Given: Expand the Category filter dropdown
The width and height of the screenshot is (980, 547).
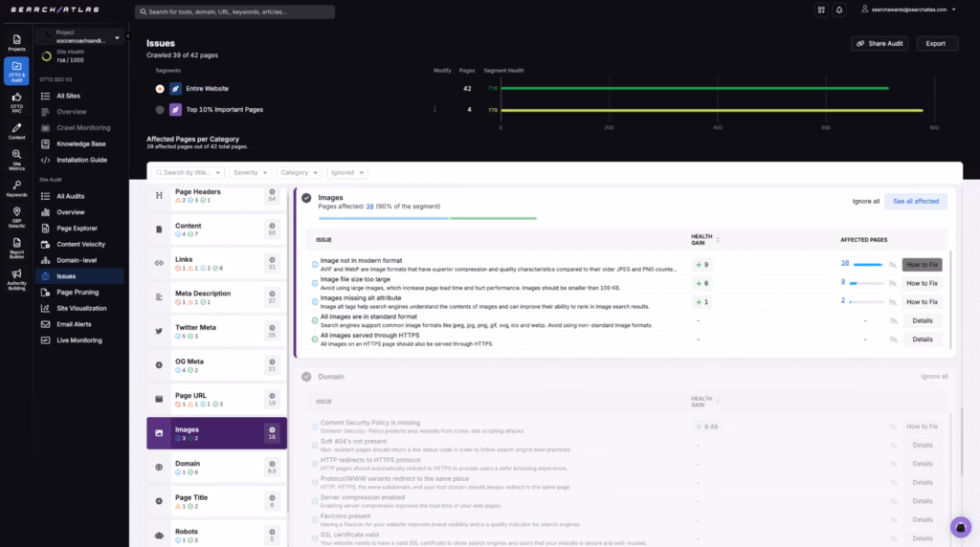Looking at the screenshot, I should tap(299, 173).
